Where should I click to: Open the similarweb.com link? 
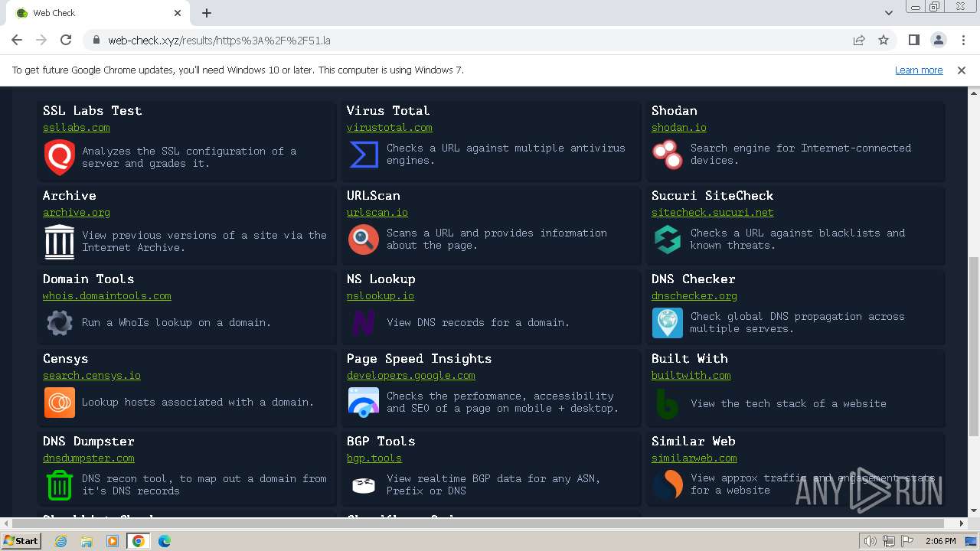(694, 458)
